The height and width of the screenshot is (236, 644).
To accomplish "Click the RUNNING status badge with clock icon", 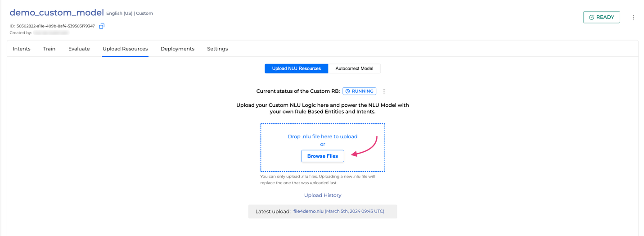I will pos(359,91).
